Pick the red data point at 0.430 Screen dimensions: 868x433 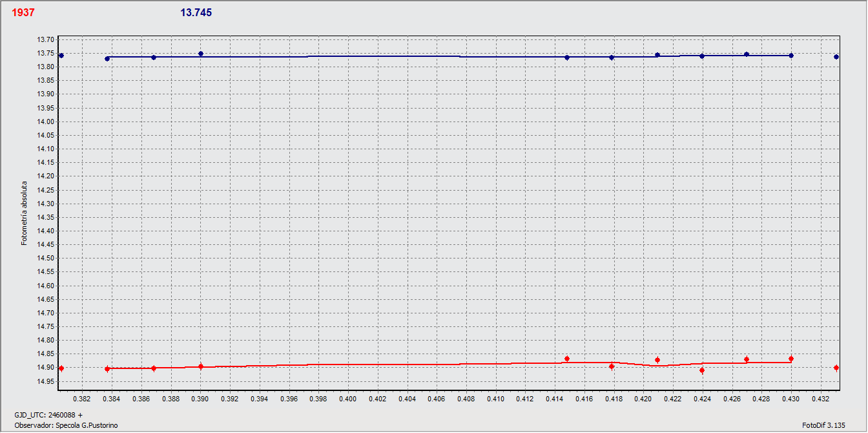791,359
